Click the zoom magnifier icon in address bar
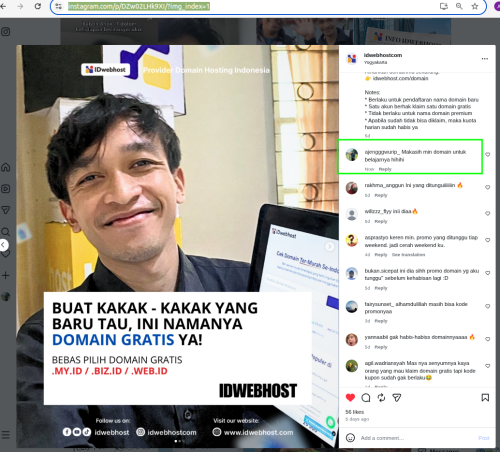The image size is (500, 452). tap(459, 6)
